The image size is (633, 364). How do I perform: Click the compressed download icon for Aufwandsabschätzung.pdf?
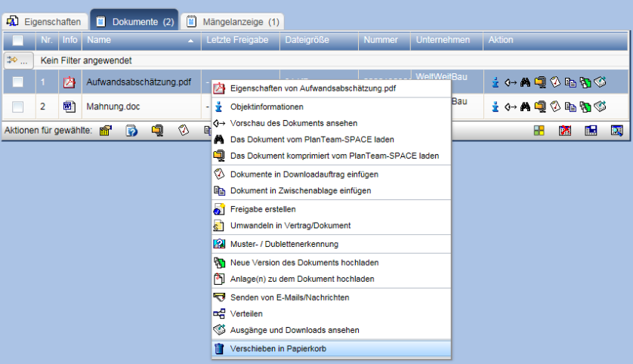click(x=540, y=83)
